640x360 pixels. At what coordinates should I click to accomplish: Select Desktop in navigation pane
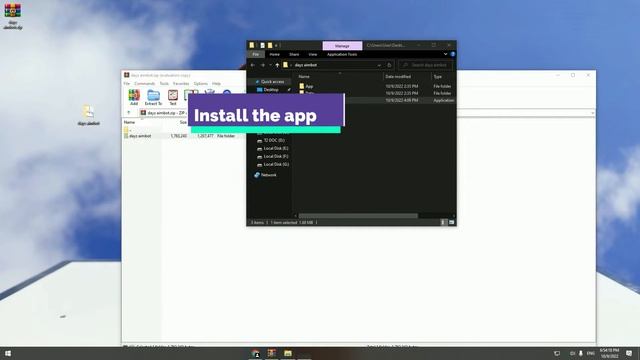coord(271,89)
